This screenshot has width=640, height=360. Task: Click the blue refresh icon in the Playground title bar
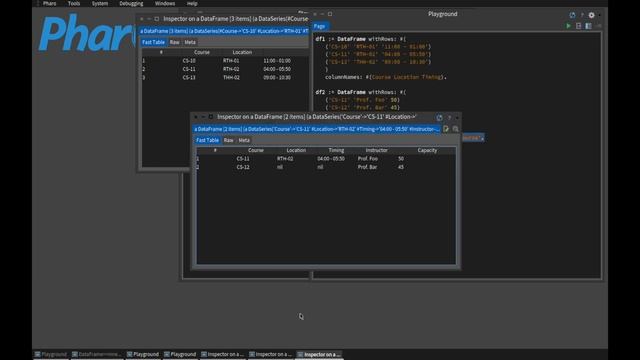pos(572,15)
